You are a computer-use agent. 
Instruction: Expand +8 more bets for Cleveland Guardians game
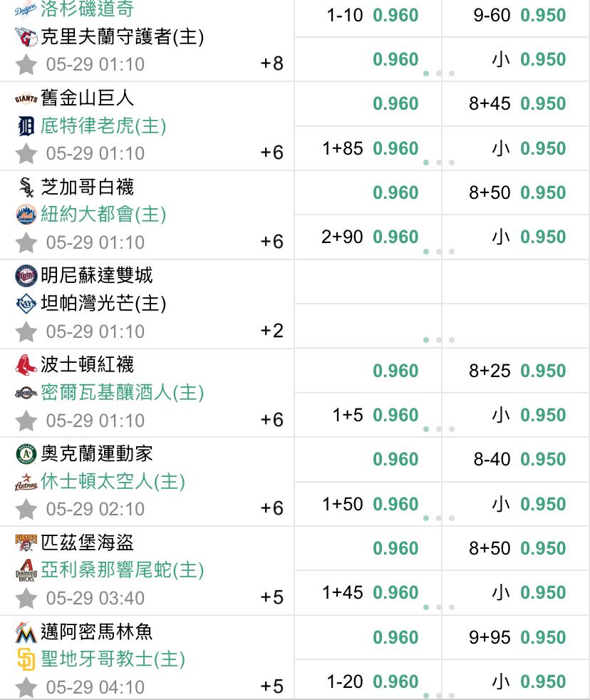pos(271,63)
